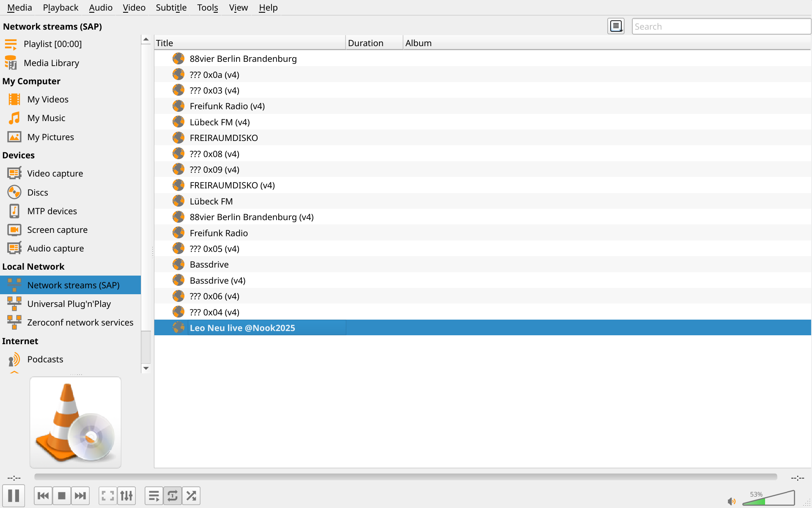Toggle loop repeat mode
This screenshot has width=812, height=508.
[173, 496]
